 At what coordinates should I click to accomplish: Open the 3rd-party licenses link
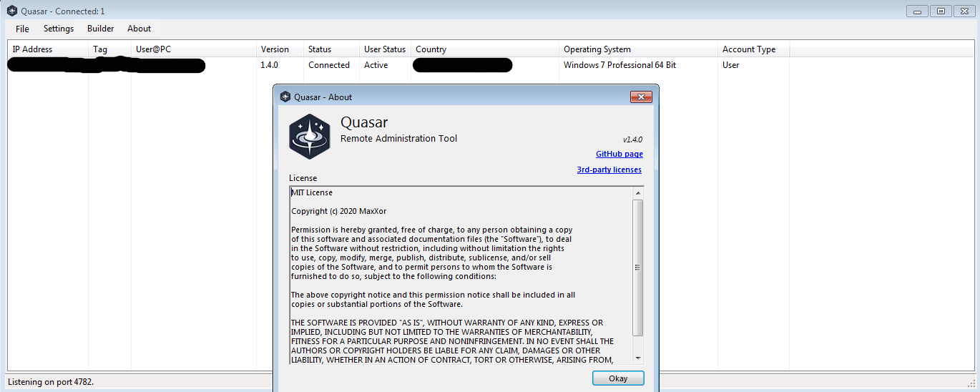coord(609,170)
